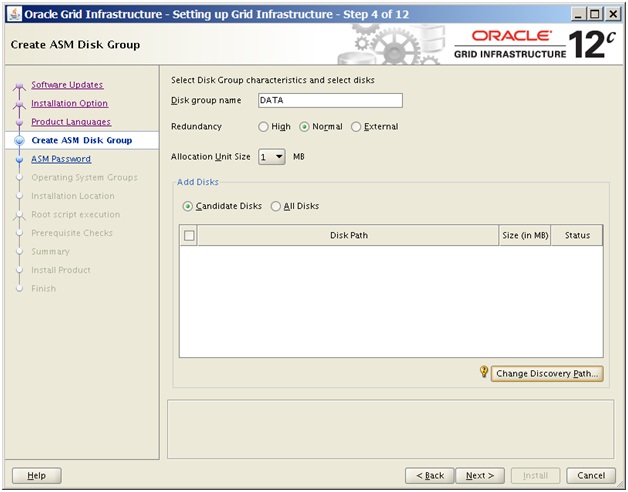Click Change Discovery Path button
Viewport: 628px width, 492px height.
pos(547,373)
